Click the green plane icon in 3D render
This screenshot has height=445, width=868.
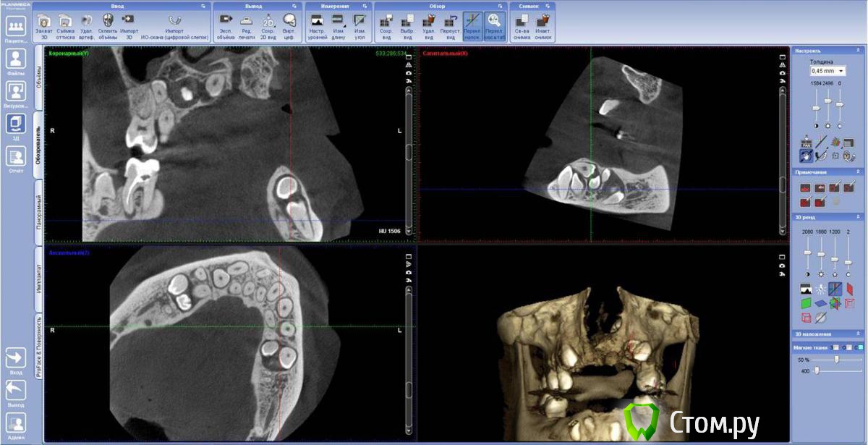coord(806,303)
